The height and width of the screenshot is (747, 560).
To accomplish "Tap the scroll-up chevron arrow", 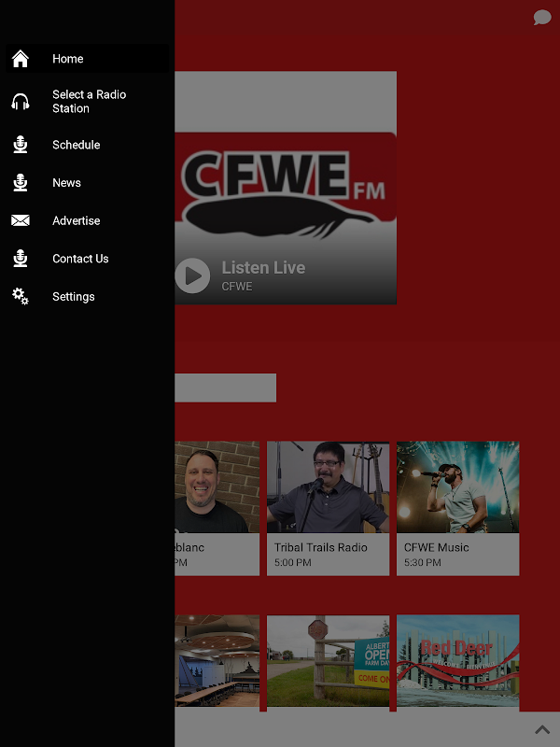I will point(542,729).
